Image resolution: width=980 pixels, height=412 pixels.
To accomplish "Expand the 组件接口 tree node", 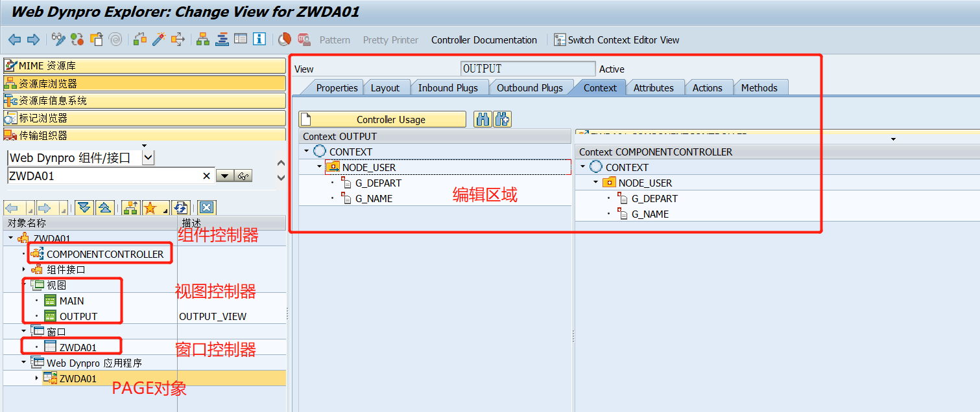I will click(24, 269).
